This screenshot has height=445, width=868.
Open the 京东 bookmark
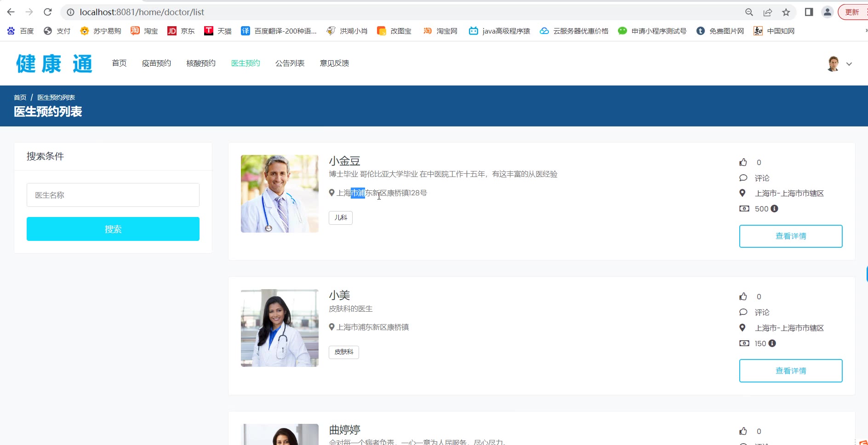pyautogui.click(x=181, y=31)
